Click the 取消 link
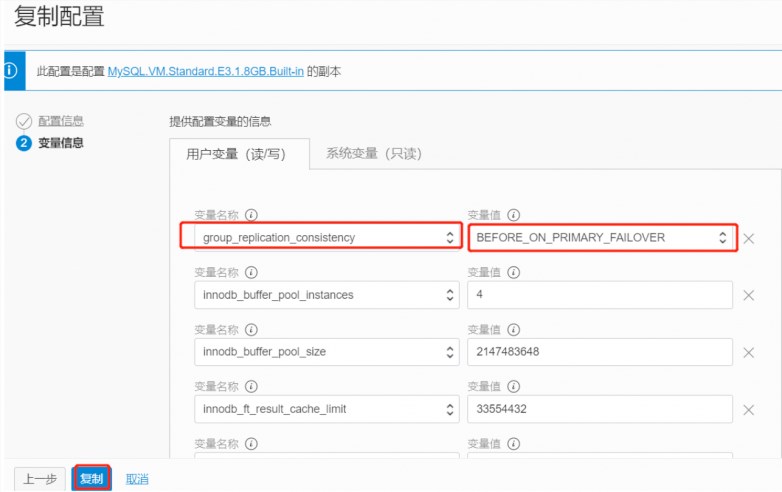782x492 pixels. (x=137, y=479)
